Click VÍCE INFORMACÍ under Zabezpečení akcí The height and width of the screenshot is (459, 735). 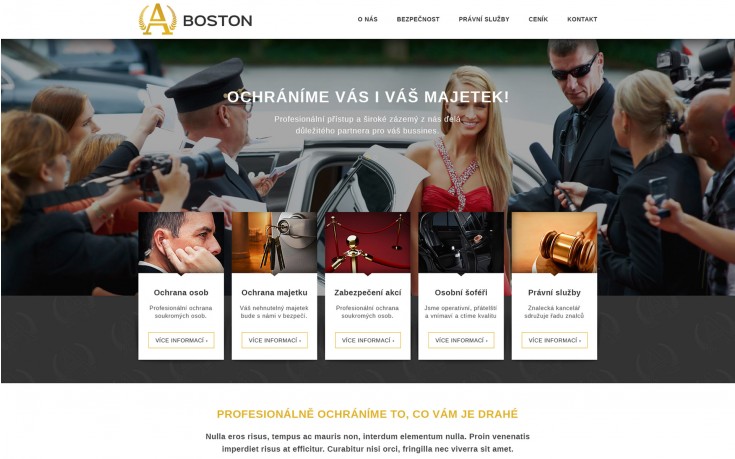(x=368, y=340)
